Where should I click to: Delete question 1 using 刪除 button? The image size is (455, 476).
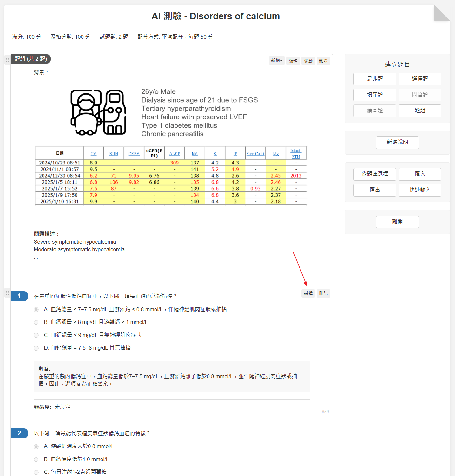tap(323, 293)
